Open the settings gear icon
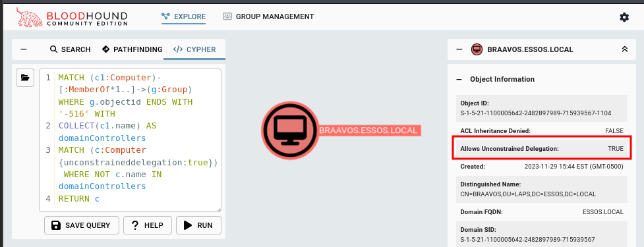Viewport: 644px width, 247px height. click(x=624, y=17)
